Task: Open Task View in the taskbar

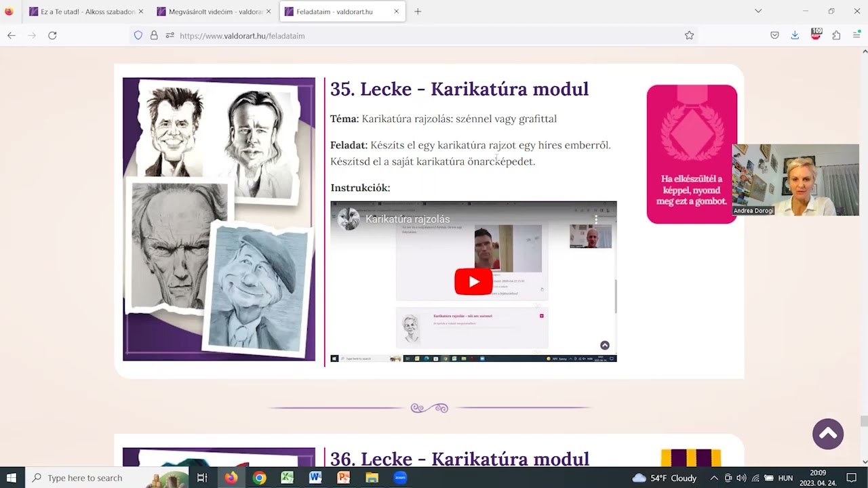Action: [202, 478]
